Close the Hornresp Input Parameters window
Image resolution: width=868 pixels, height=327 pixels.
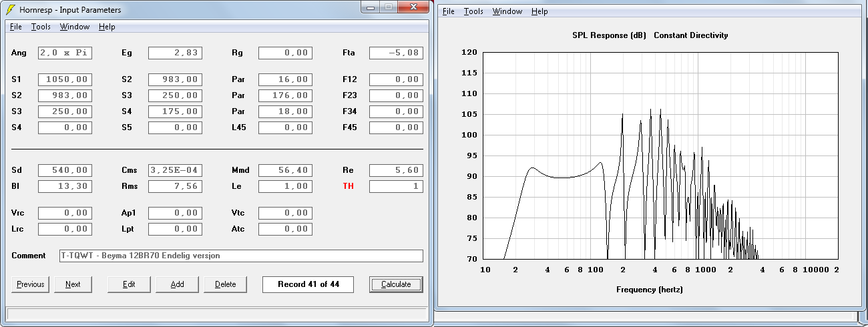click(x=414, y=6)
